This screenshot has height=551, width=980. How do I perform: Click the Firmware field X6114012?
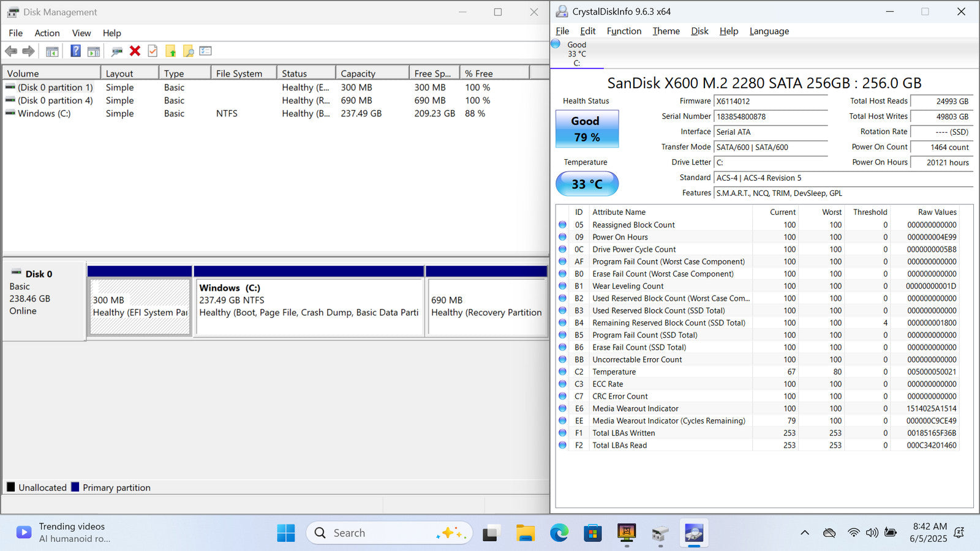(771, 101)
